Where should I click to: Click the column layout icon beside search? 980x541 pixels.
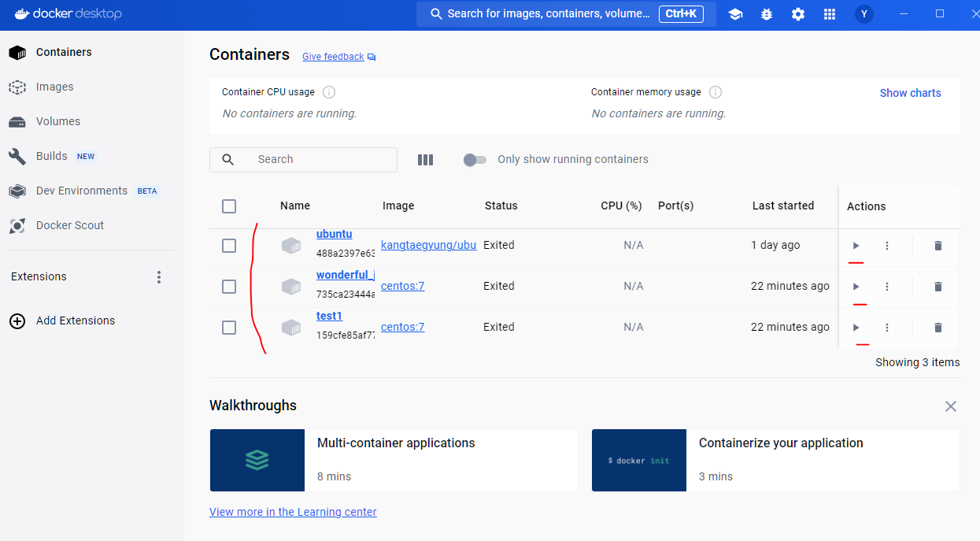click(x=426, y=160)
